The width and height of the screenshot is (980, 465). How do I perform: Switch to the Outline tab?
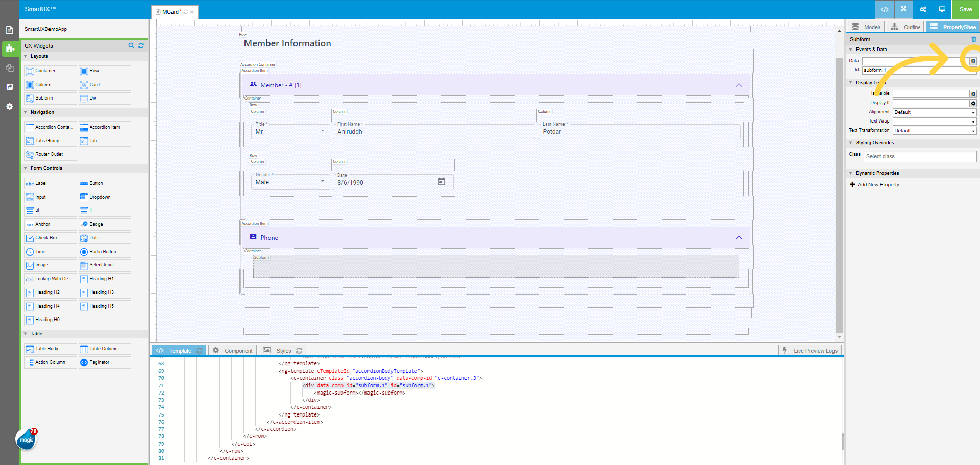(x=905, y=26)
